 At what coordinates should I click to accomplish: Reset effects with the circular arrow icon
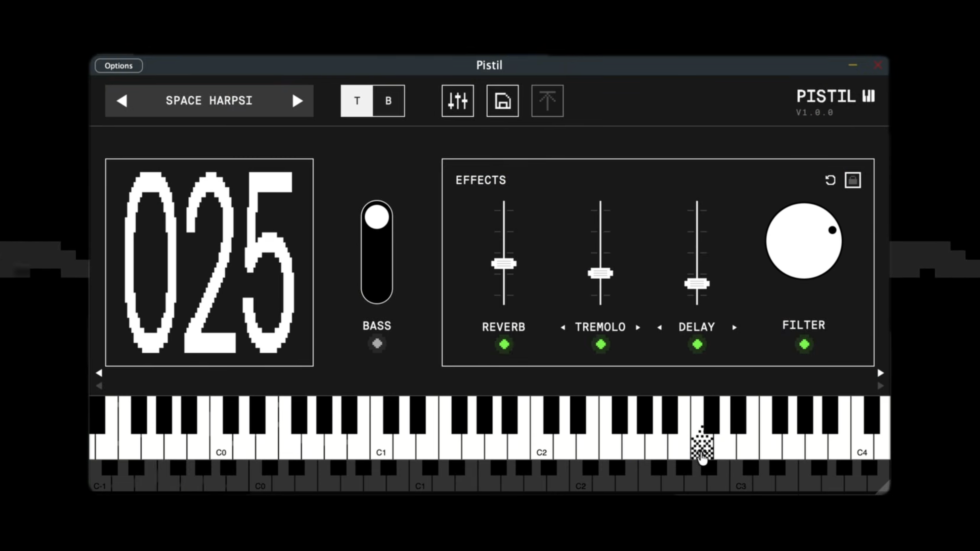pos(830,180)
